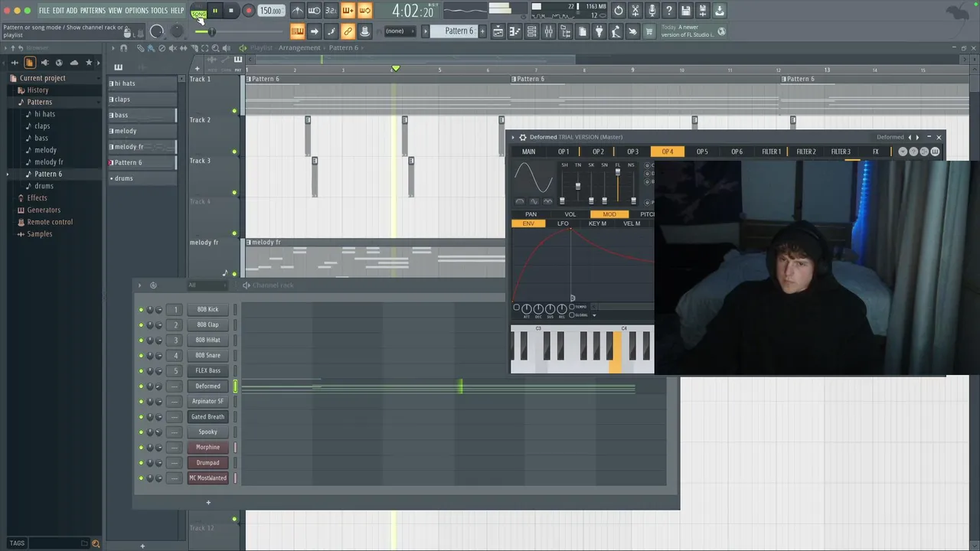The height and width of the screenshot is (551, 980).
Task: Click the red record button
Action: [x=248, y=11]
